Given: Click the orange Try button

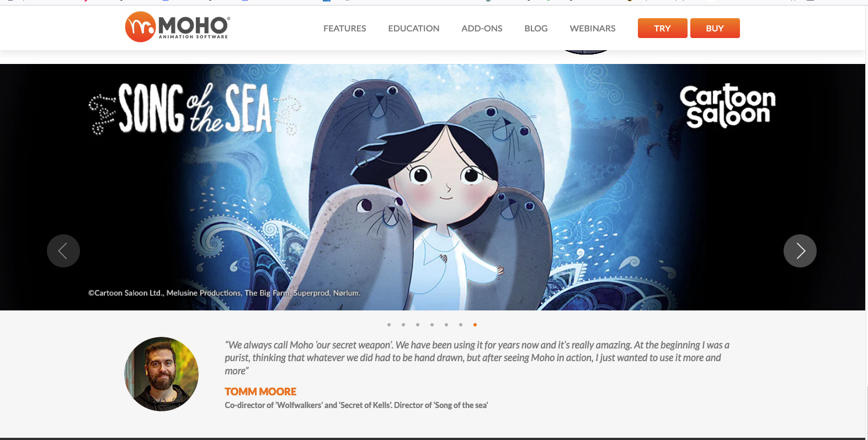Looking at the screenshot, I should [663, 28].
